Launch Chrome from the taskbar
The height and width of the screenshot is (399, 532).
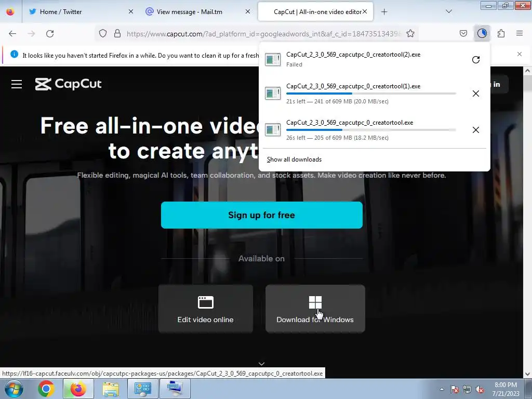click(x=46, y=389)
